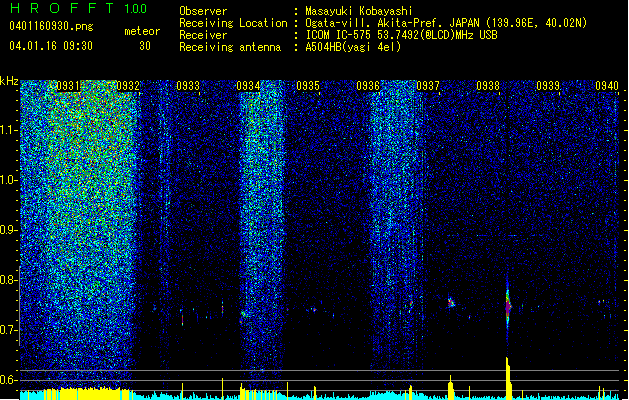The image size is (629, 400).
Task: Click the 0938 time marker
Action: (488, 86)
